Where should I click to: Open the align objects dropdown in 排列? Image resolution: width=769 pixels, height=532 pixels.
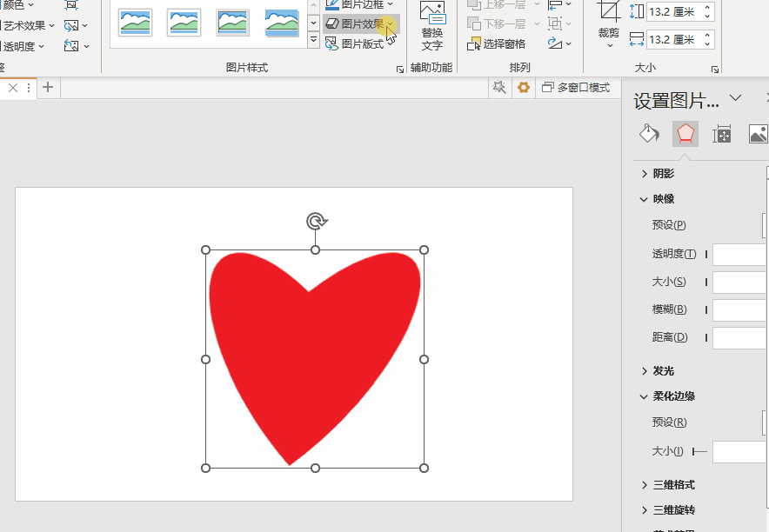pyautogui.click(x=559, y=5)
